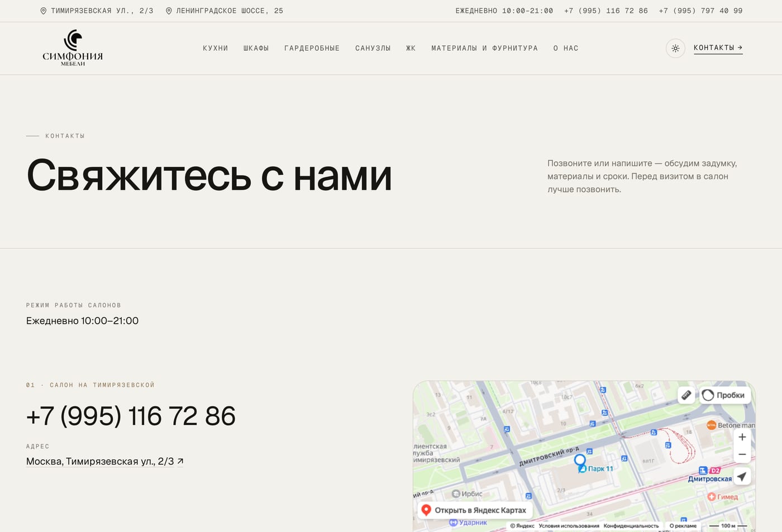Screen dimensions: 782x532
Task: Click the Дмитровская metro station icon on the map
Action: coord(703,471)
